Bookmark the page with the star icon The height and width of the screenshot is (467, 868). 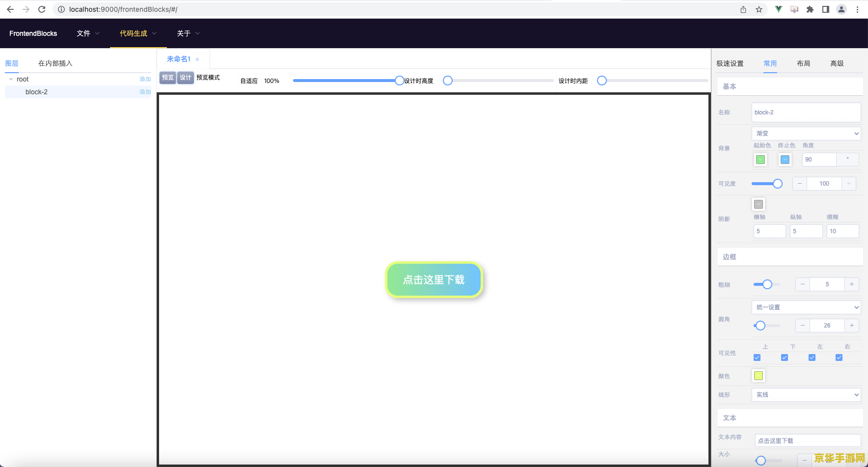point(759,9)
